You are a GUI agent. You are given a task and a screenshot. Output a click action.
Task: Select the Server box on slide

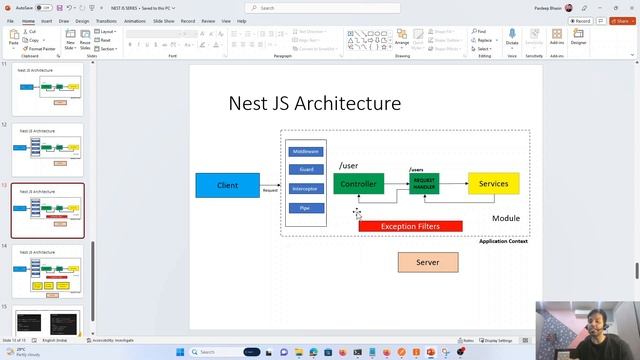428,262
